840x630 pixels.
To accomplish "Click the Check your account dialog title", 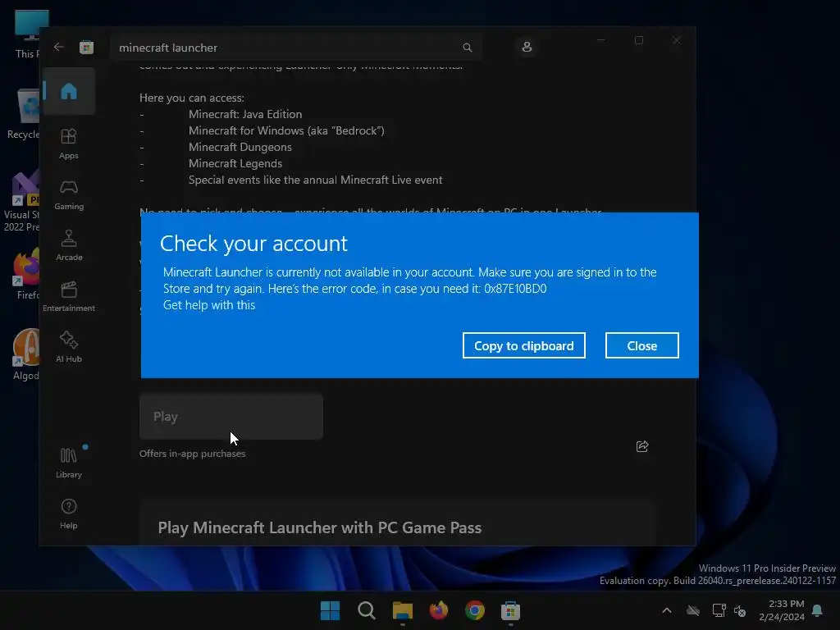I will pyautogui.click(x=253, y=244).
